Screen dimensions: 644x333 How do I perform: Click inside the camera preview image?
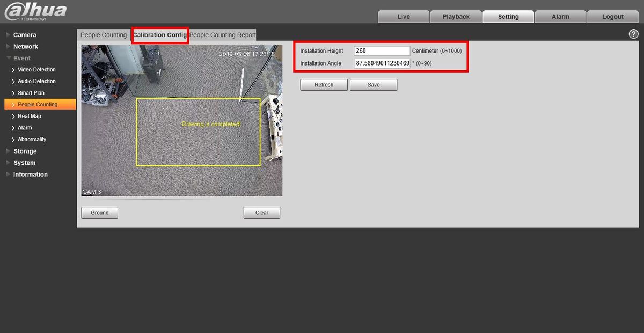point(182,120)
